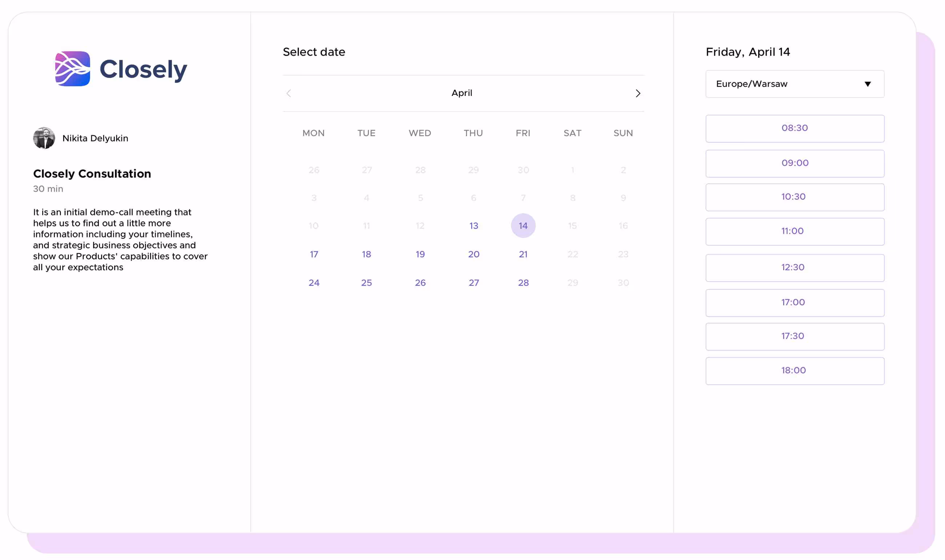Click the Closely Consultation title
Image resolution: width=945 pixels, height=560 pixels.
[92, 174]
